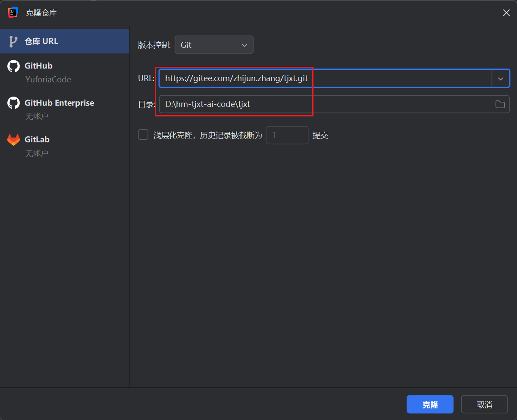
Task: Switch to GitHub Enterprise section
Action: pyautogui.click(x=65, y=109)
